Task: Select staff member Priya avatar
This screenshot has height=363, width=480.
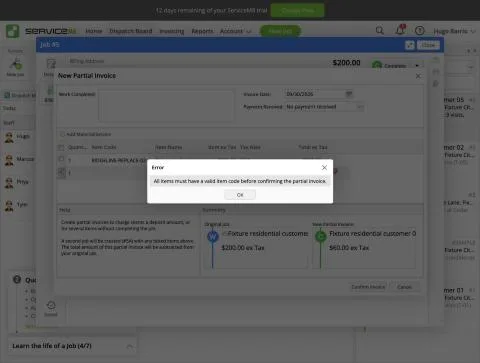Action: 9,182
